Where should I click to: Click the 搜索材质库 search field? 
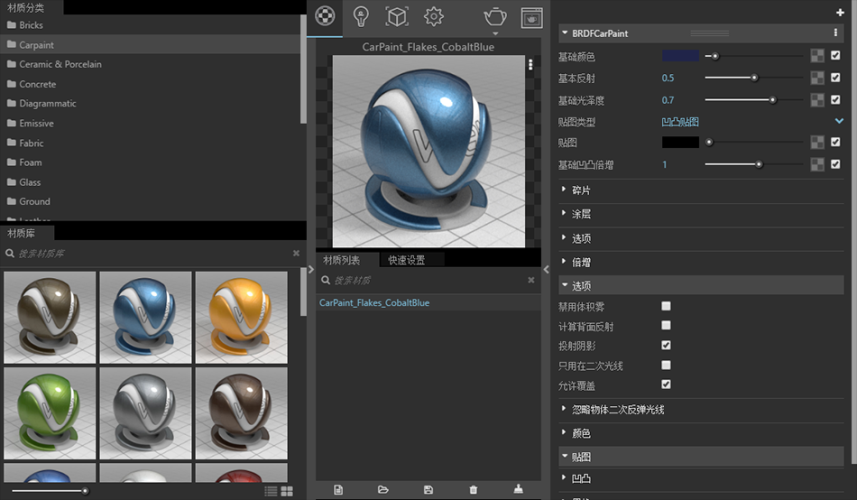click(x=153, y=254)
